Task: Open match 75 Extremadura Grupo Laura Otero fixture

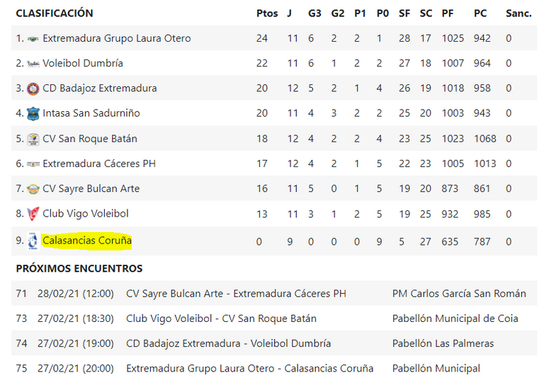Action: [249, 369]
